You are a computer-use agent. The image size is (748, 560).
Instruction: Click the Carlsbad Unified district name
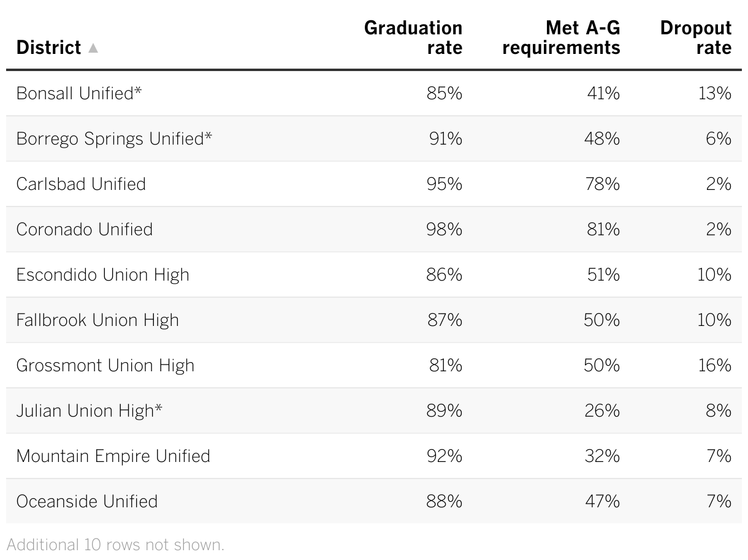click(x=81, y=184)
